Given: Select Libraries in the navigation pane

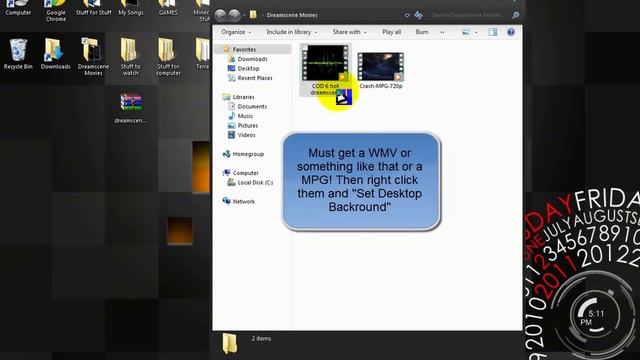Looking at the screenshot, I should [x=243, y=97].
